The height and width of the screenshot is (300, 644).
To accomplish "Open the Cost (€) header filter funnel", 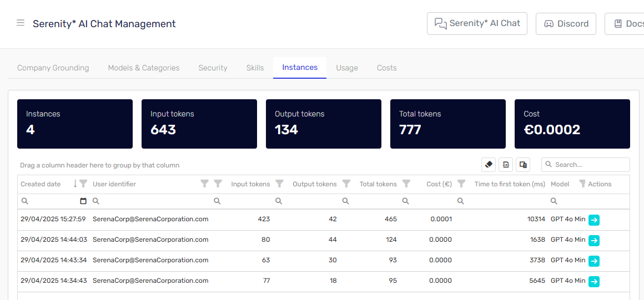I will [x=461, y=184].
